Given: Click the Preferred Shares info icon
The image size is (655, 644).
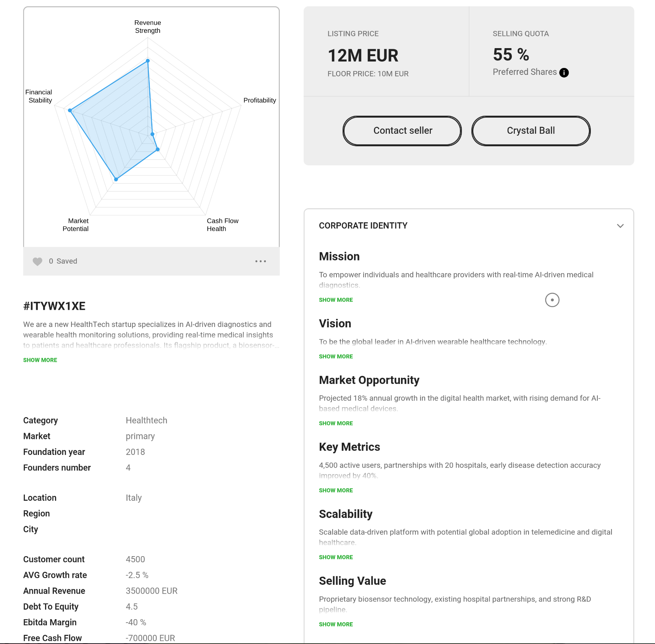Looking at the screenshot, I should tap(564, 73).
